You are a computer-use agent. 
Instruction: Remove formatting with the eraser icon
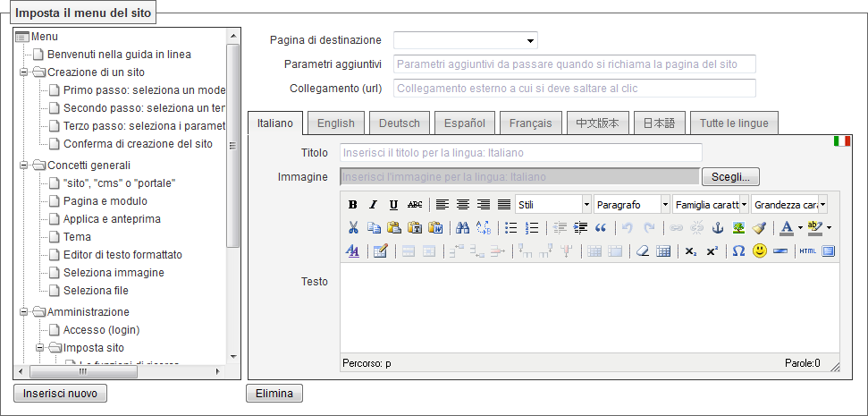[x=642, y=250]
